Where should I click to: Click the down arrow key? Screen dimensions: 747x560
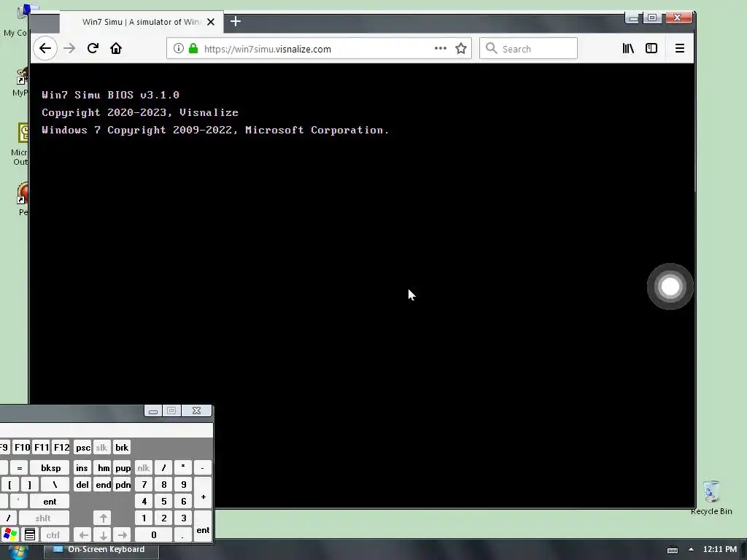tap(103, 534)
